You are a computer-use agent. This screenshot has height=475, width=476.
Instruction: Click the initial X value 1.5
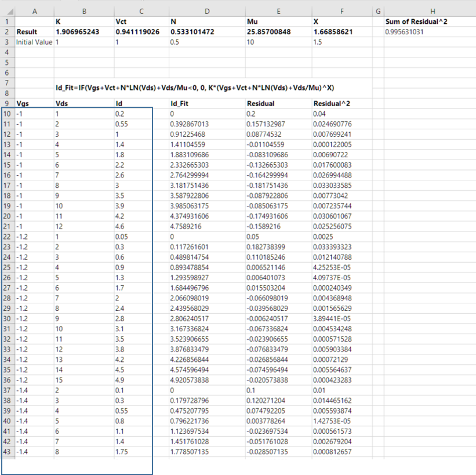[x=342, y=42]
